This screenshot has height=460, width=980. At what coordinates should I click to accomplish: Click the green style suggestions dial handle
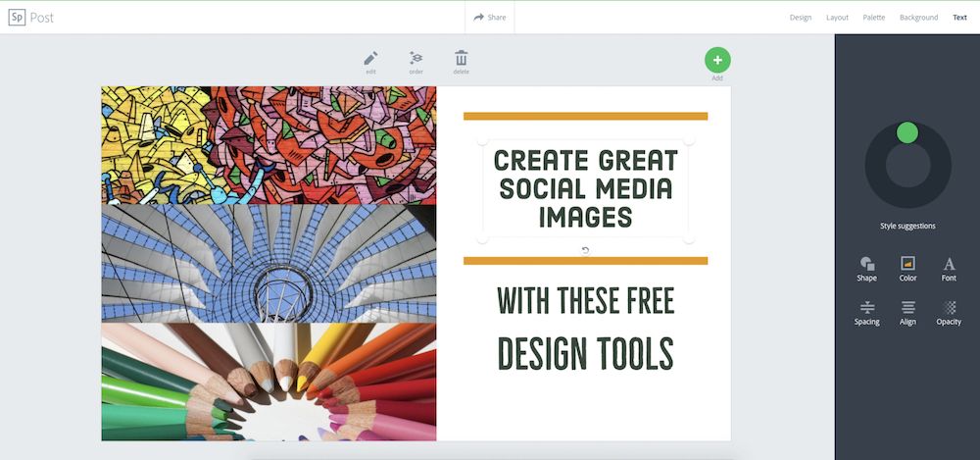pos(907,132)
